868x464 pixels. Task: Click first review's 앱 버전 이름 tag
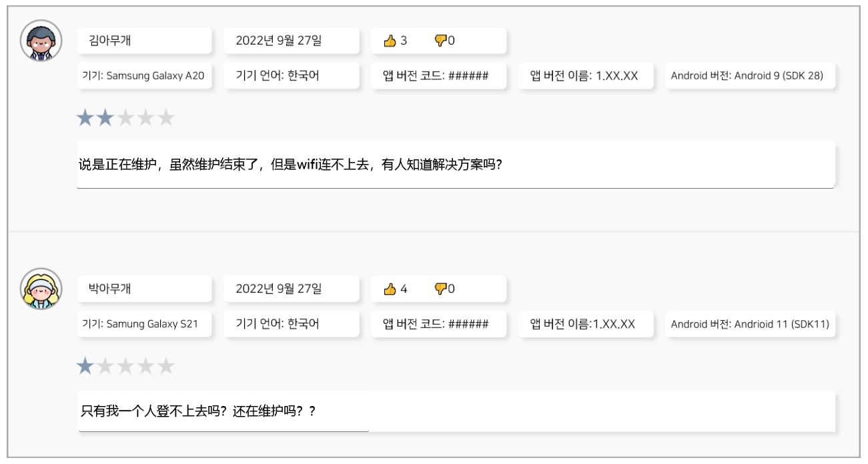click(x=584, y=75)
